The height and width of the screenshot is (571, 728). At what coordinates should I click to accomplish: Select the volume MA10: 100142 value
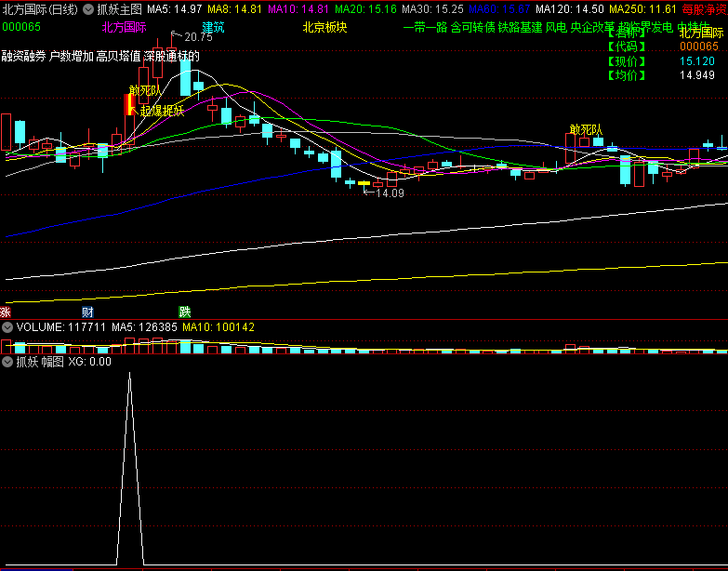tap(218, 327)
